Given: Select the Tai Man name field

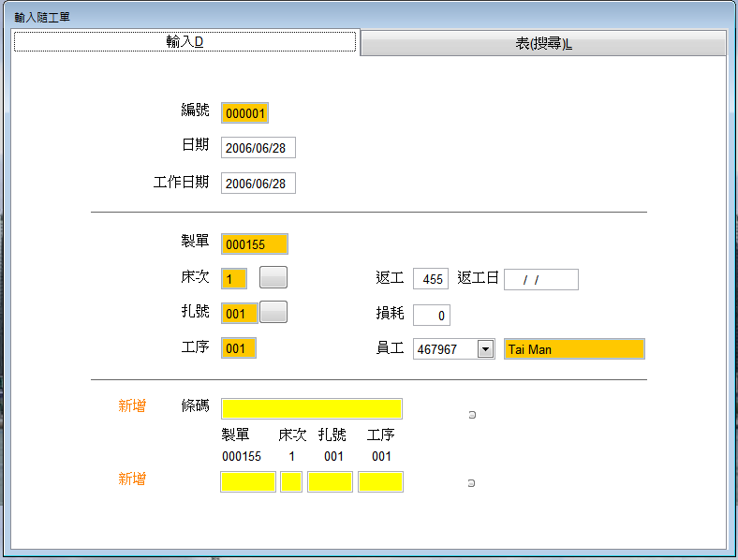Looking at the screenshot, I should point(574,349).
